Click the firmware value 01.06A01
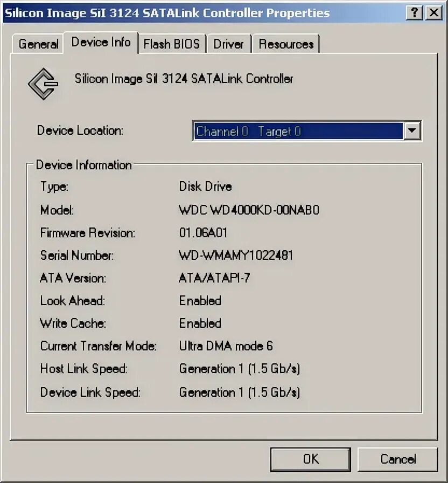Image resolution: width=448 pixels, height=483 pixels. tap(203, 232)
